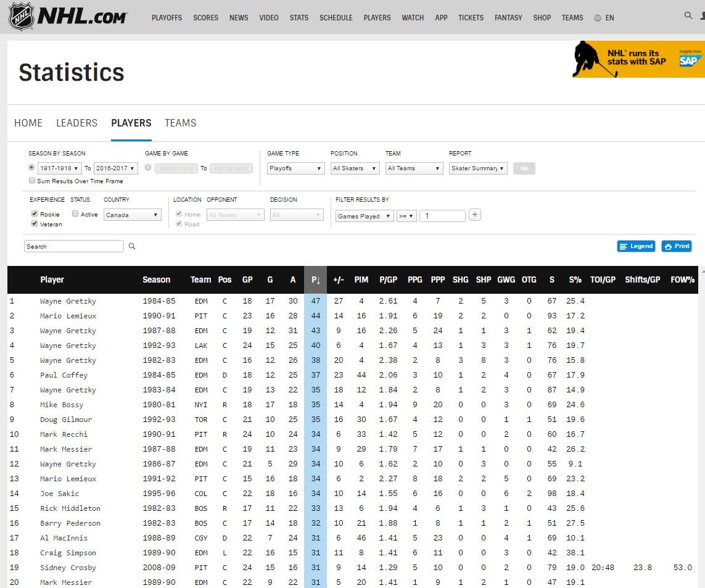Viewport: 705px width, 588px height.
Task: Open site search with the magnifying glass icon
Action: pos(687,14)
